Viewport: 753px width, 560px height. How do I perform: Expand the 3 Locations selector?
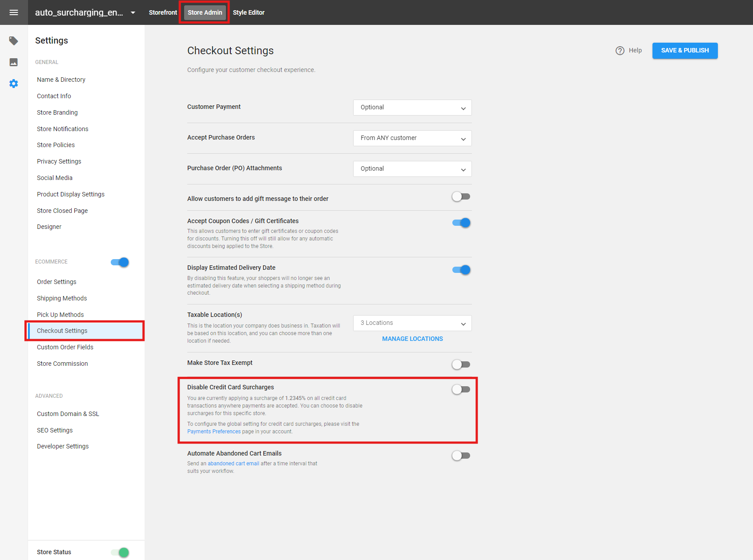[412, 323]
